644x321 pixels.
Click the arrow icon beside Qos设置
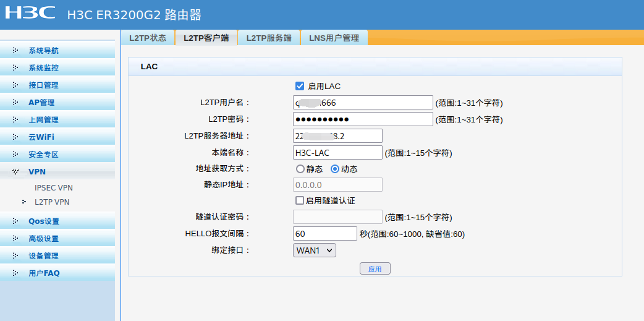pos(15,221)
